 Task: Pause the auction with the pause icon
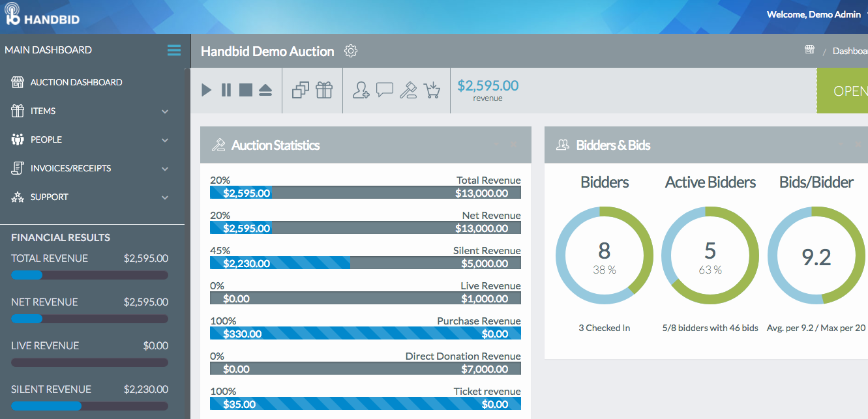(x=226, y=90)
